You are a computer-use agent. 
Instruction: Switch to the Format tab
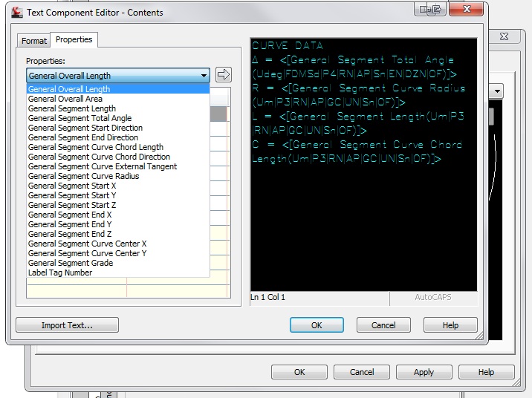coord(33,41)
